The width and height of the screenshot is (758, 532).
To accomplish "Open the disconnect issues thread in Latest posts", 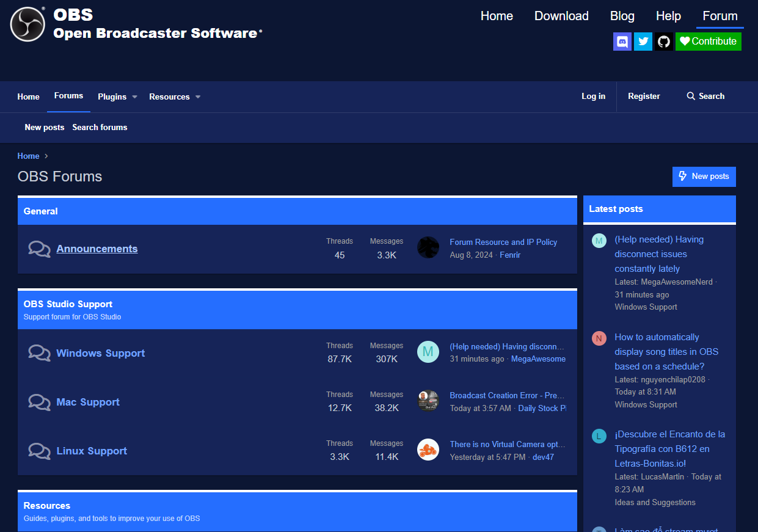I will tap(659, 254).
